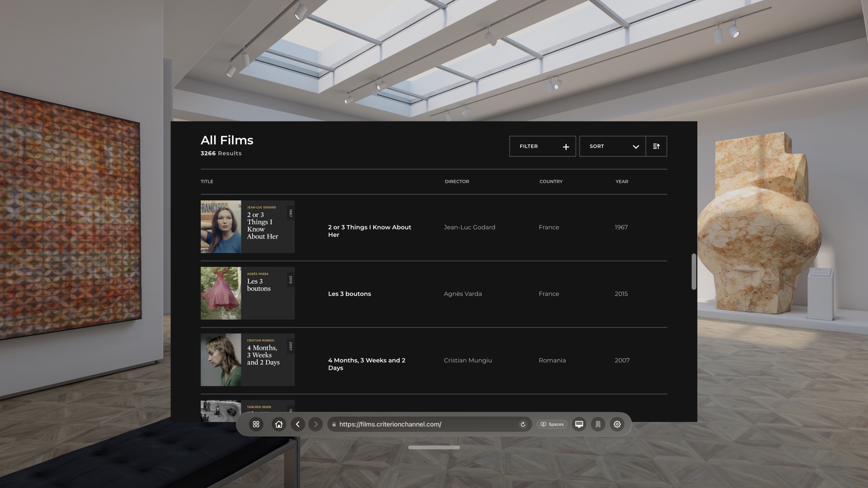Reload the page via refresh icon
This screenshot has height=488, width=868.
(x=523, y=424)
